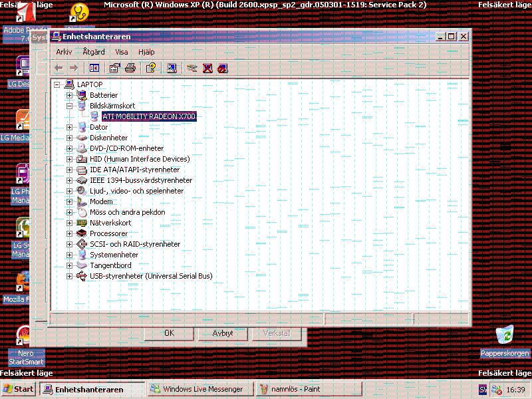The height and width of the screenshot is (399, 532).
Task: Click the Forward arrow in Enhetshanteraren toolbar
Action: pyautogui.click(x=74, y=68)
